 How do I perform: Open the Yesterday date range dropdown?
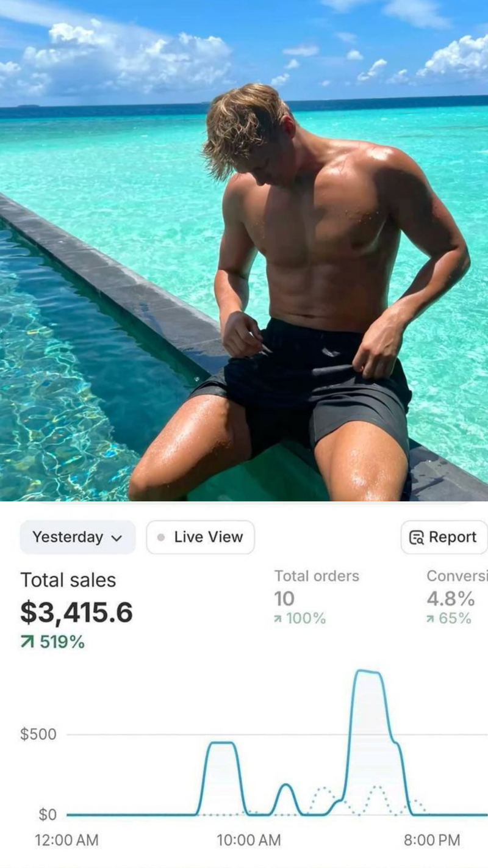77,537
